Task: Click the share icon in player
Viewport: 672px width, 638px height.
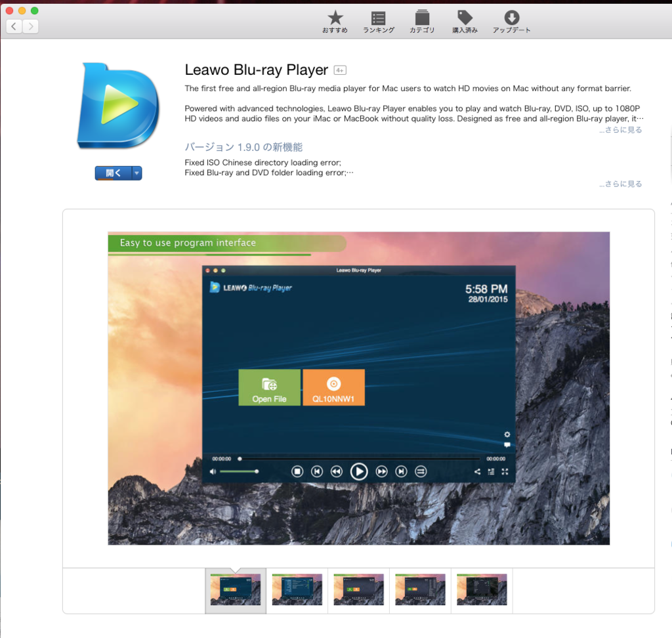Action: pos(477,472)
